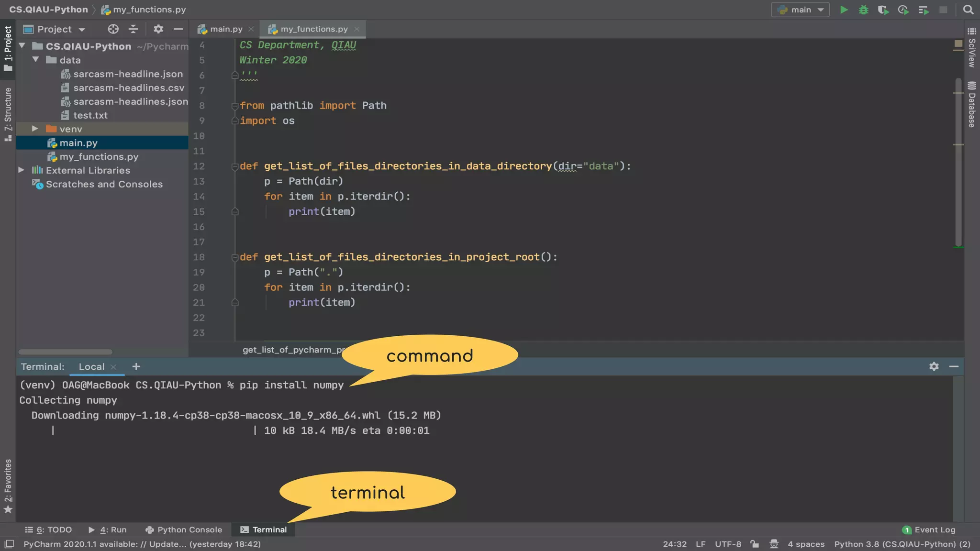Open the Run tool window tab
This screenshot has width=980, height=551.
108,530
